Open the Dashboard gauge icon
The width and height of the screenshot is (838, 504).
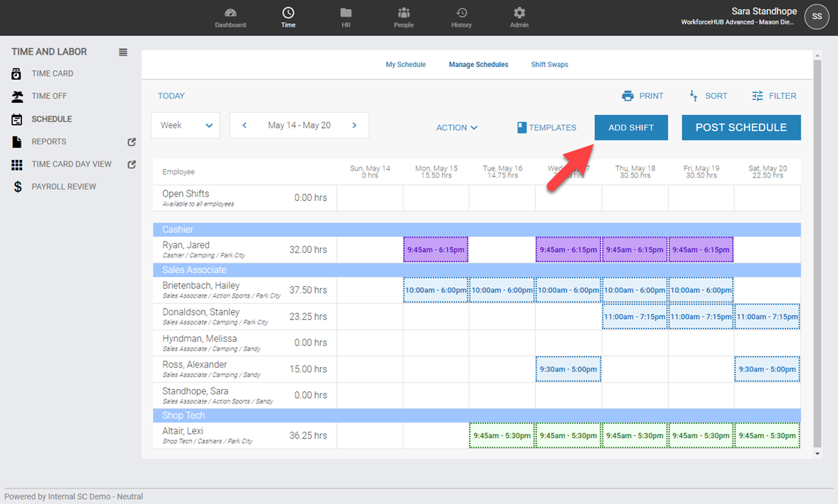pyautogui.click(x=230, y=13)
